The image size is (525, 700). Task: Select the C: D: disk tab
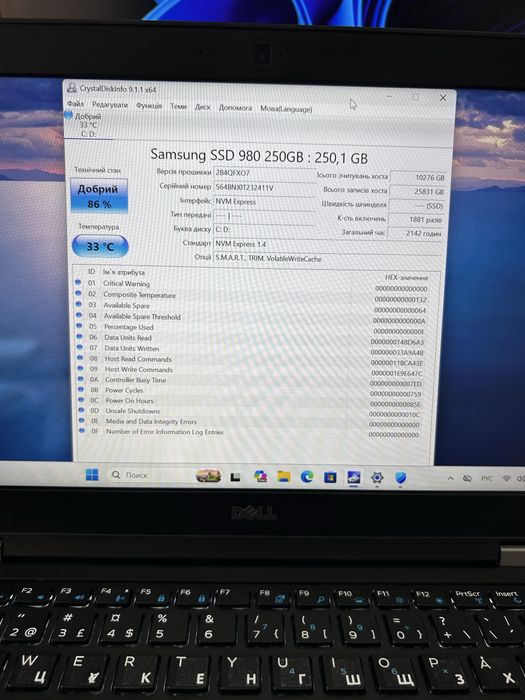click(x=88, y=125)
